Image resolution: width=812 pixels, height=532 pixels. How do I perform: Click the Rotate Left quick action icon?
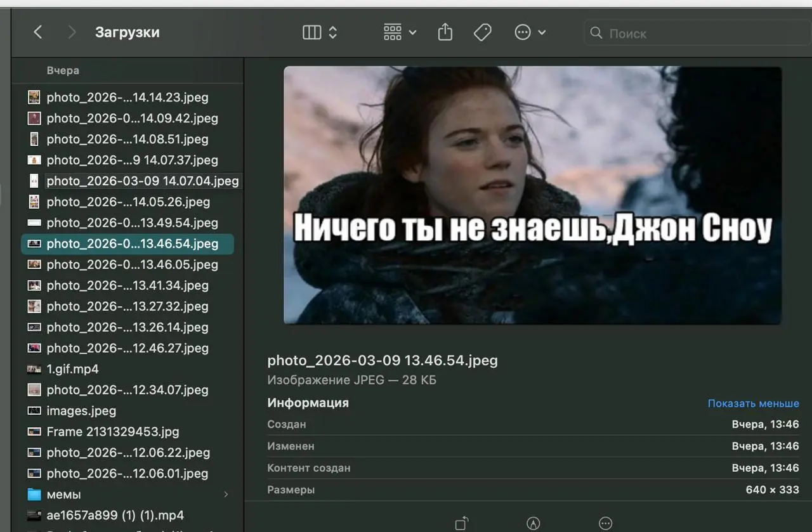(462, 523)
